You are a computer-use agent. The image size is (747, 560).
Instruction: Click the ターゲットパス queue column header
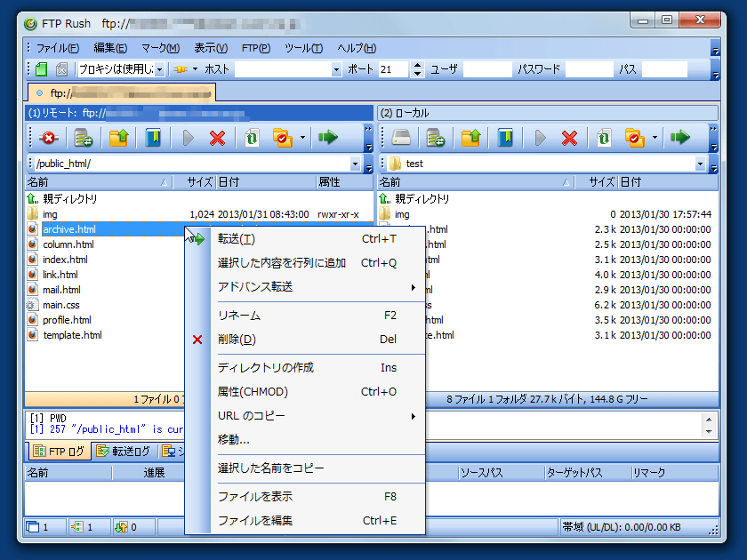[588, 473]
